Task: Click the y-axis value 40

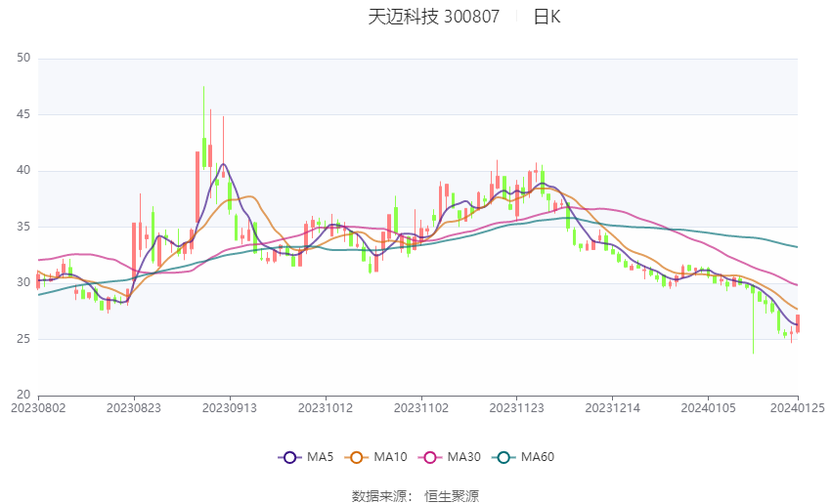Action: click(x=23, y=170)
